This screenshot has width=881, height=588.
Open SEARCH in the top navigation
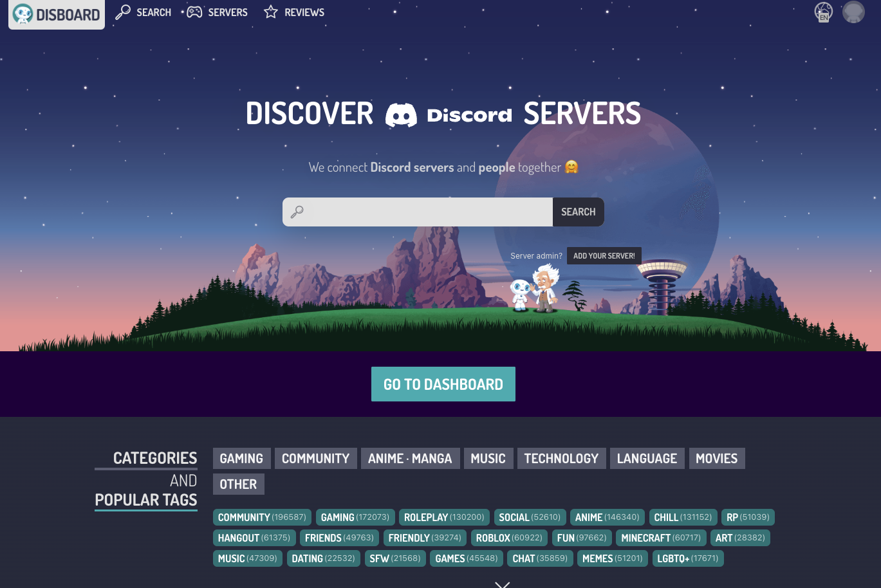(x=143, y=12)
